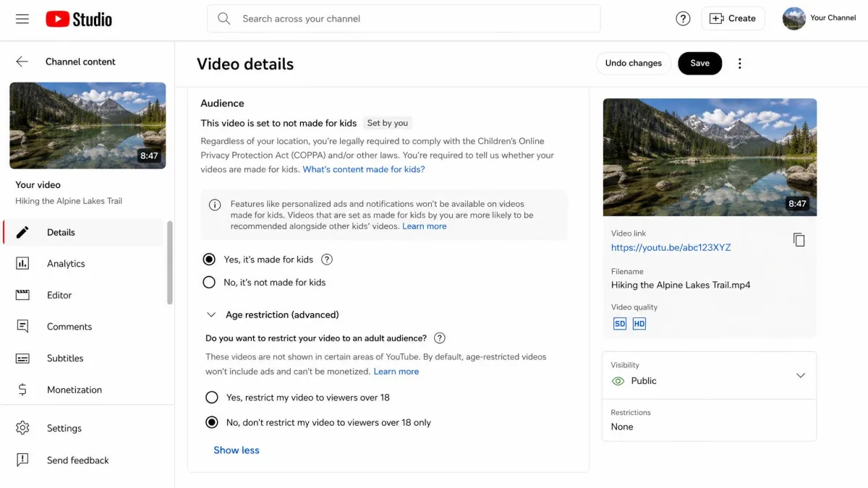Click the Monetization dollar icon

click(x=22, y=390)
